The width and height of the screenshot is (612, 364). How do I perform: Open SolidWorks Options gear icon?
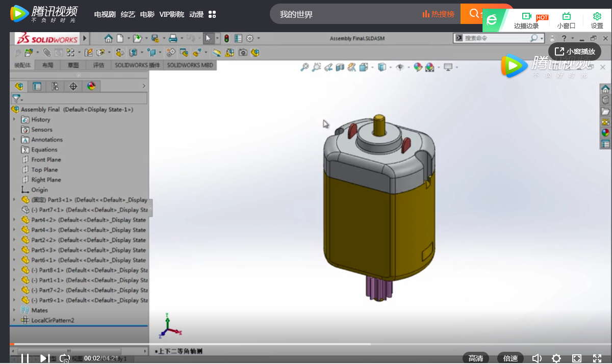[250, 38]
